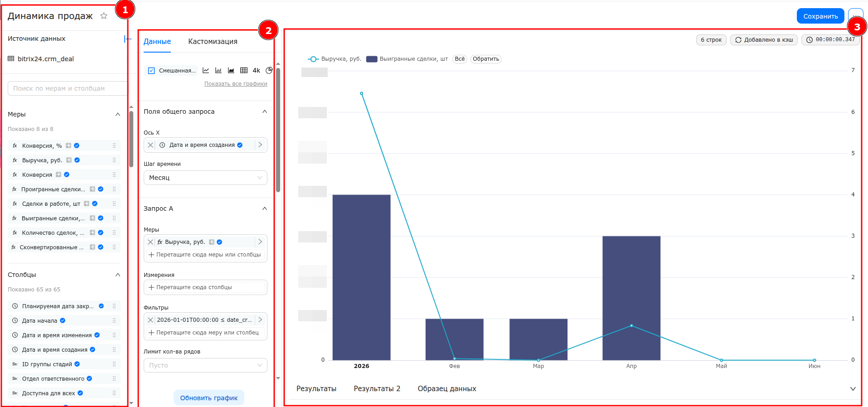The height and width of the screenshot is (407, 868).
Task: Select the table chart type icon
Action: pyautogui.click(x=244, y=70)
